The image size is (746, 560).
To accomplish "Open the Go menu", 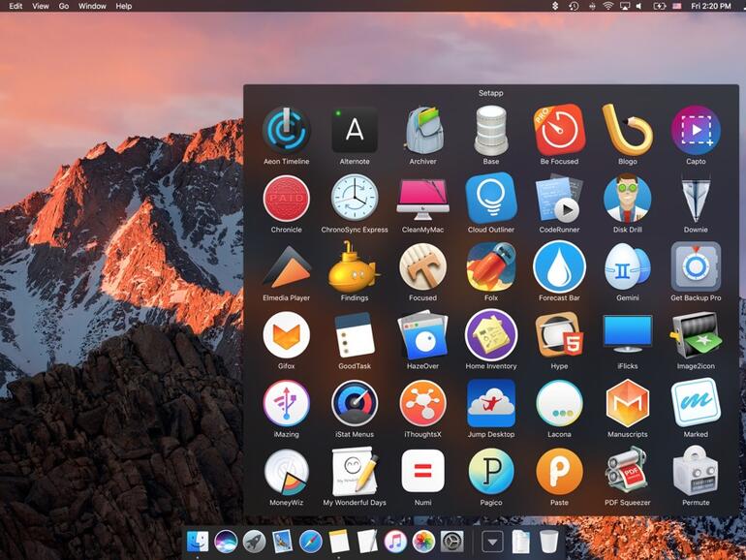I will pos(64,6).
